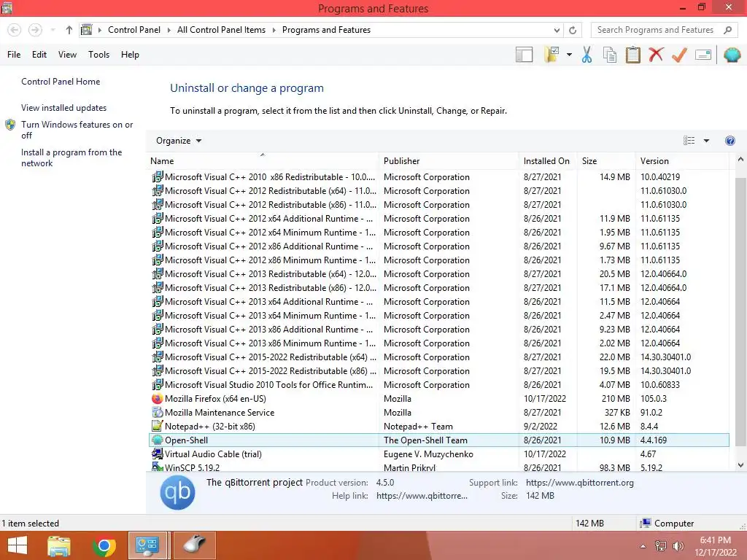Click the volume speaker tray icon
Image resolution: width=747 pixels, height=560 pixels.
[x=678, y=546]
